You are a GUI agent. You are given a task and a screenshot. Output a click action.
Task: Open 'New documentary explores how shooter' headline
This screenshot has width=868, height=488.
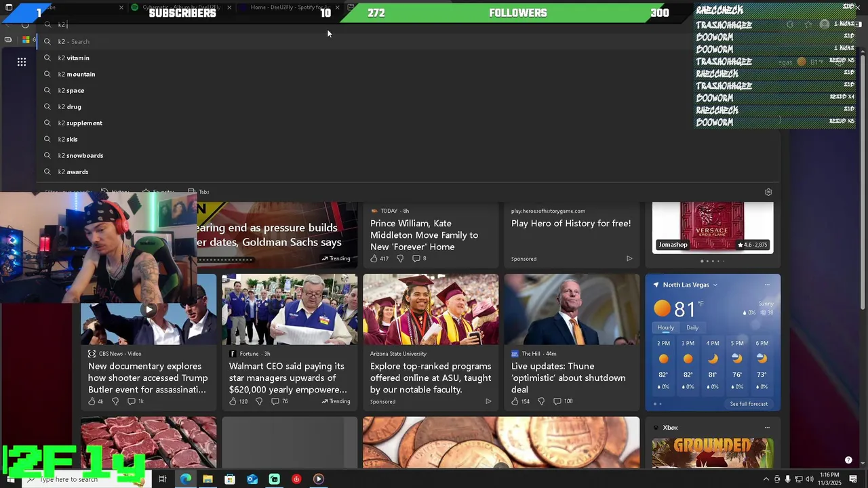(148, 378)
